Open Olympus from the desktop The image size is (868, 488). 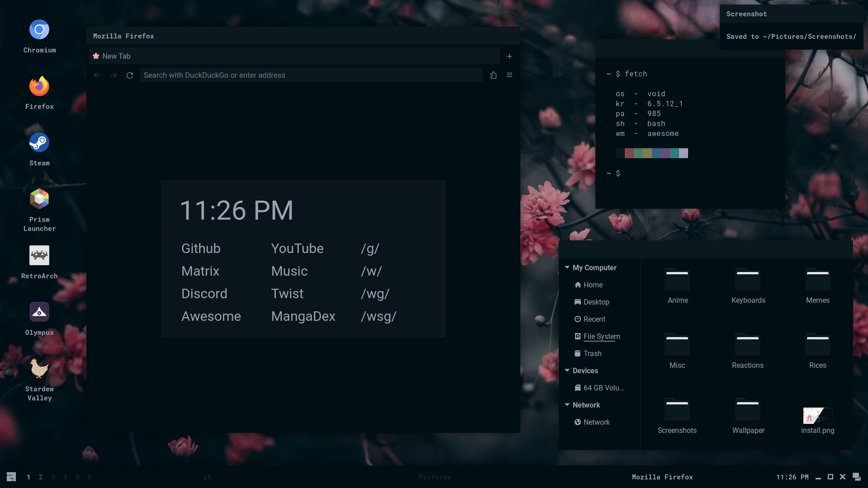39,311
